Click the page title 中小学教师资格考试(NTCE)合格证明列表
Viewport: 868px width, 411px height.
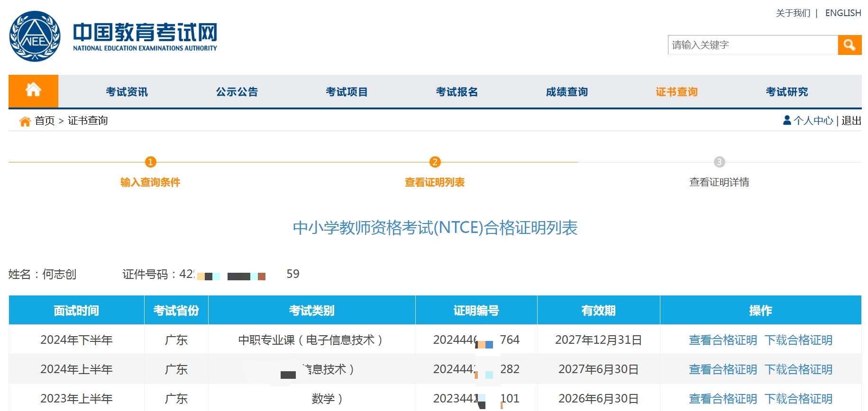[x=435, y=228]
